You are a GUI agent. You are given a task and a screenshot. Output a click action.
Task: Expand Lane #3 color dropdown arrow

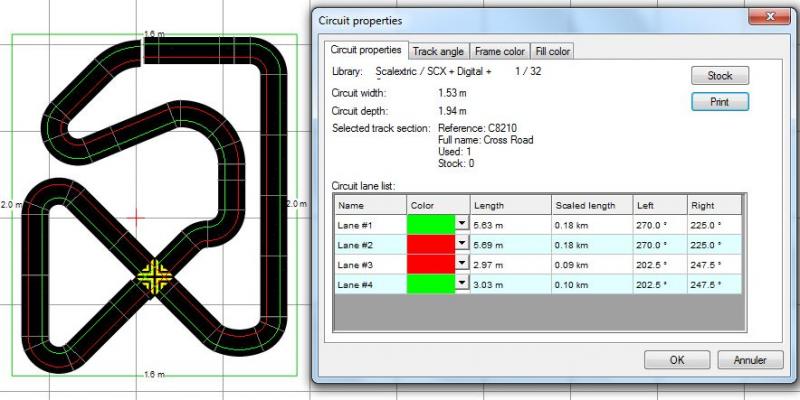coord(461,264)
